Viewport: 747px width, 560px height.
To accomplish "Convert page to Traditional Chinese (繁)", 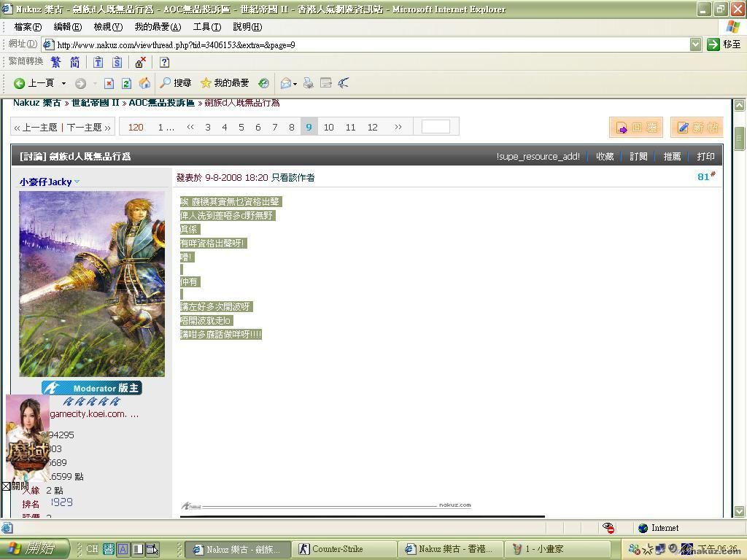I will 55,63.
